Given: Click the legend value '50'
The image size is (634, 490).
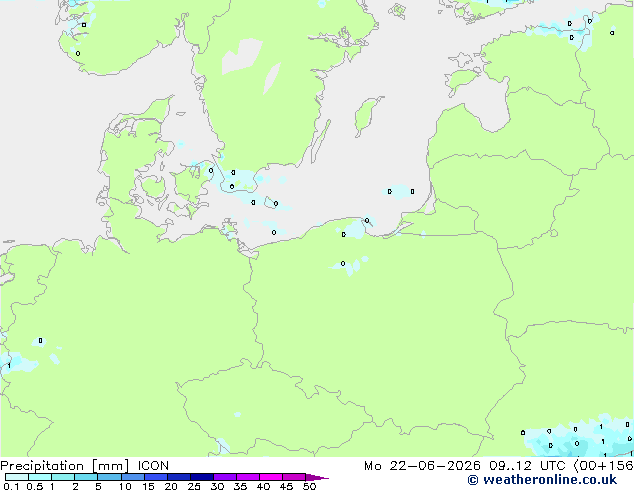Looking at the screenshot, I should (309, 486).
